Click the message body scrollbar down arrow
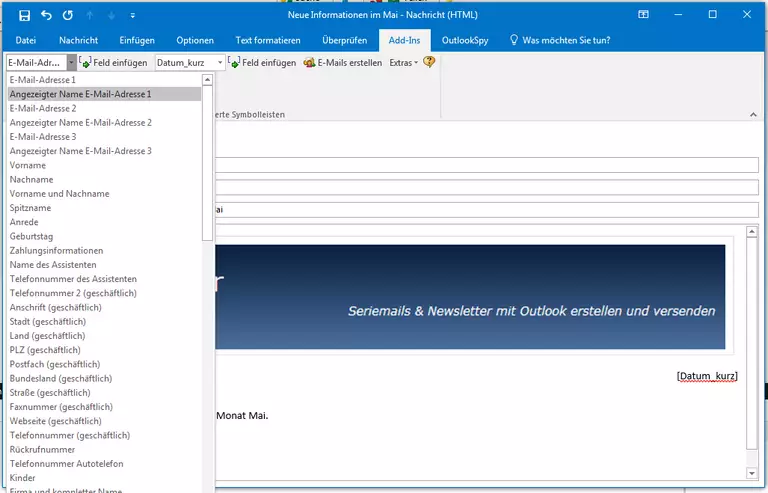The image size is (768, 493). [x=752, y=472]
